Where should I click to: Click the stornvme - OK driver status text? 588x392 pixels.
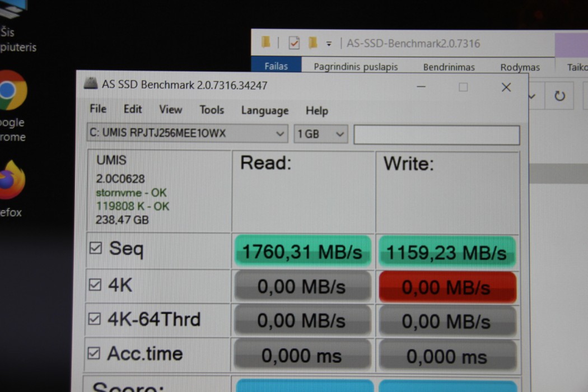coord(131,193)
